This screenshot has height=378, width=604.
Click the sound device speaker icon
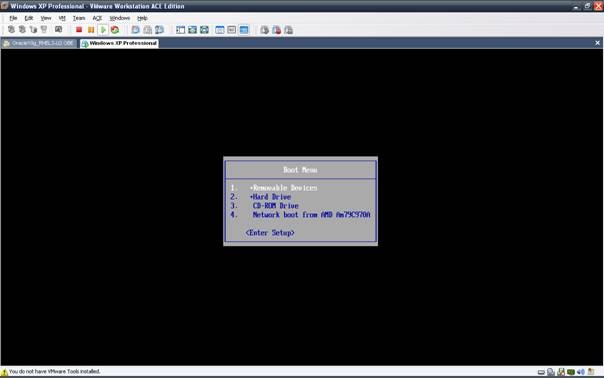point(581,372)
